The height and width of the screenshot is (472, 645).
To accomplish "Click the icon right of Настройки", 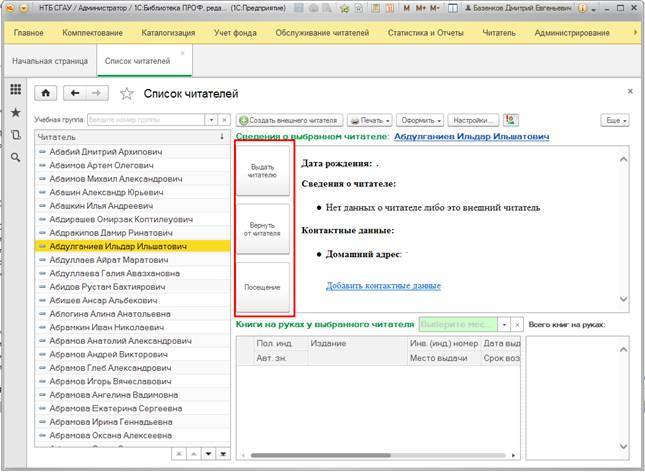I will tap(511, 120).
